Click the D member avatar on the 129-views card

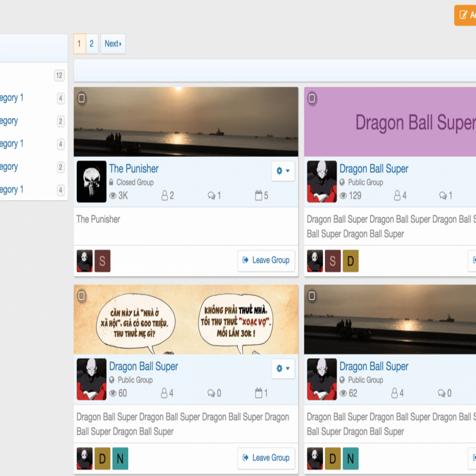coord(350,261)
